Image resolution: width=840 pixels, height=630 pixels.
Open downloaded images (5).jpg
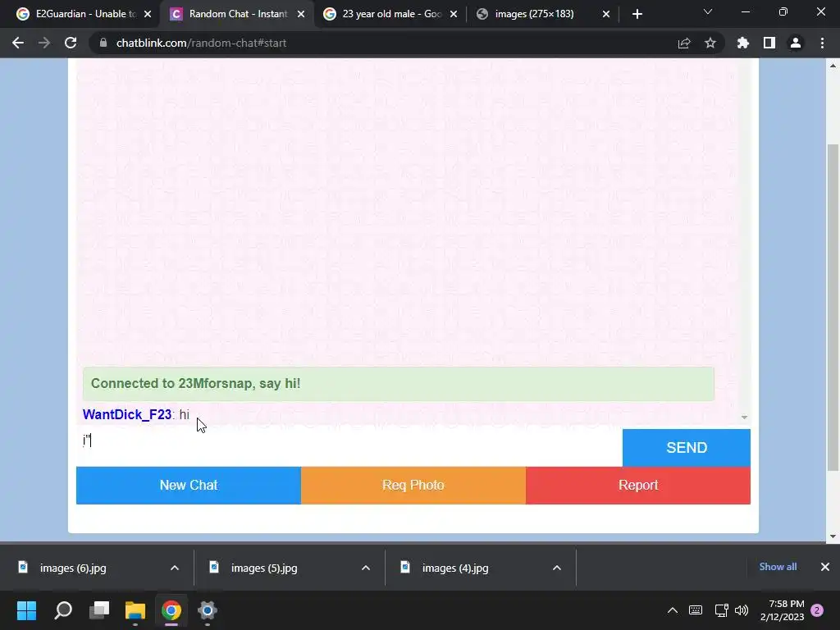tap(264, 568)
